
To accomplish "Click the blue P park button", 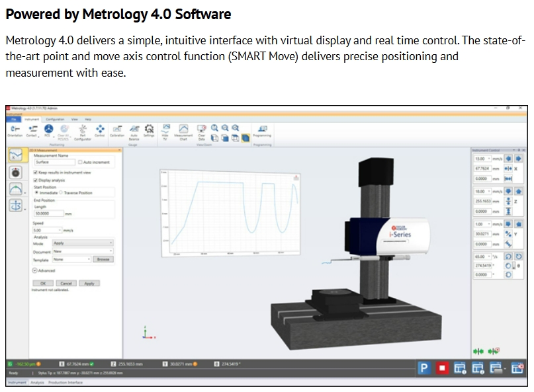I will tap(424, 368).
